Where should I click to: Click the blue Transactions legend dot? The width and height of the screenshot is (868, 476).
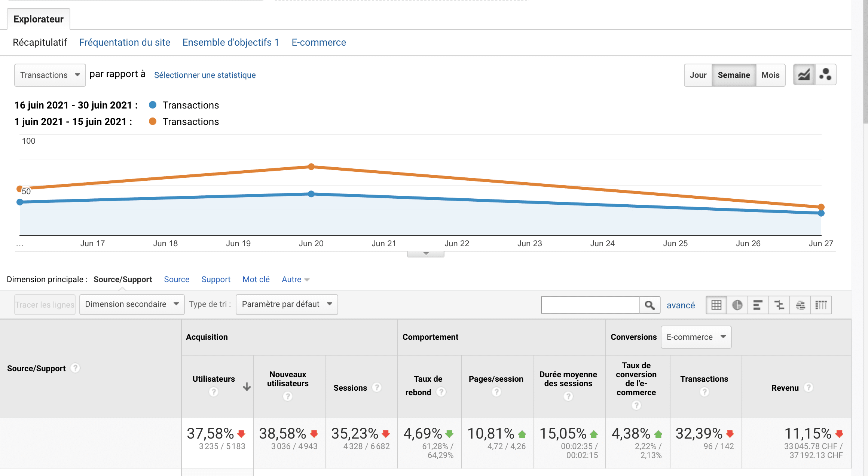click(x=153, y=105)
